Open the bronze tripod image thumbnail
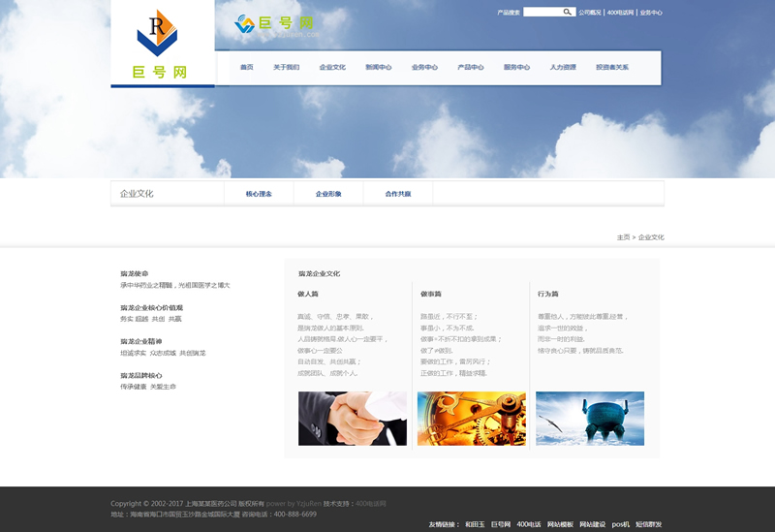775x532 pixels. click(590, 419)
